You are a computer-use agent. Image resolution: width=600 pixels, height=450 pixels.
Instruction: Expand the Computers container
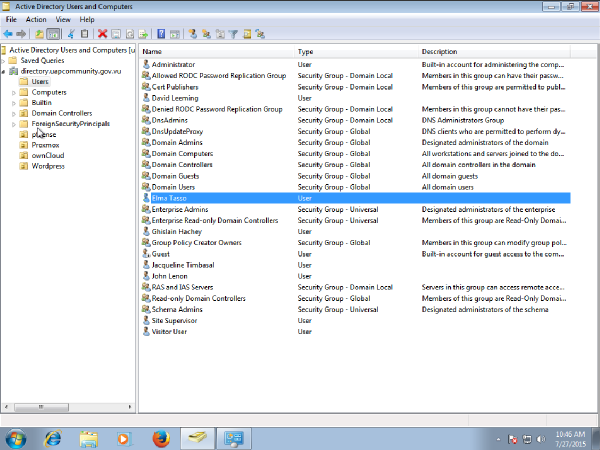pos(14,92)
